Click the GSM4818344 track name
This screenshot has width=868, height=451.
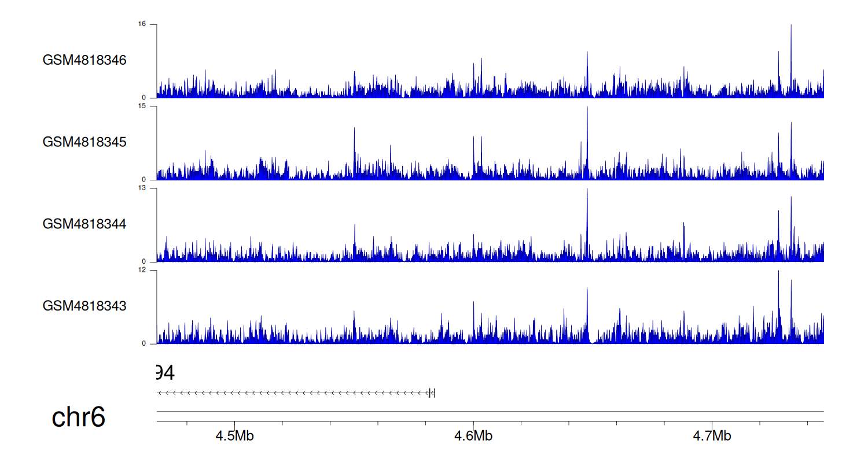coord(84,224)
